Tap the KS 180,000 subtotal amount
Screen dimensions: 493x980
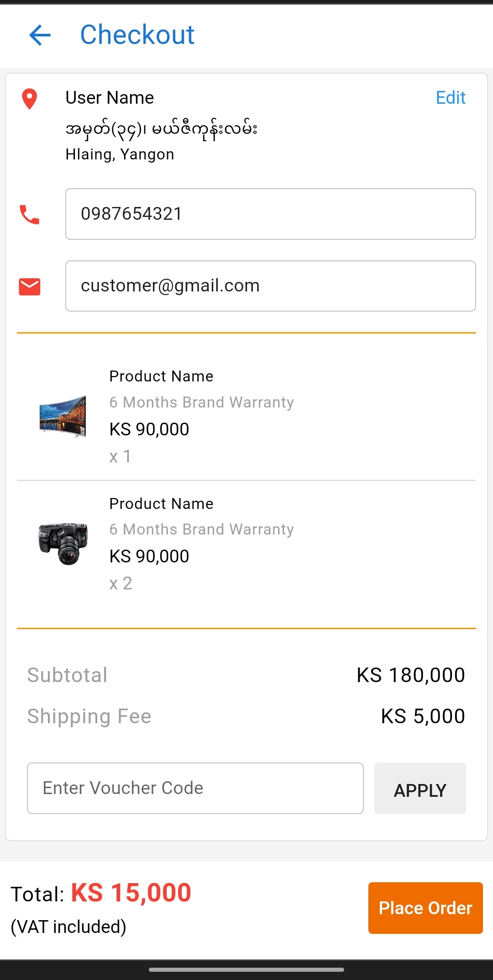point(410,675)
